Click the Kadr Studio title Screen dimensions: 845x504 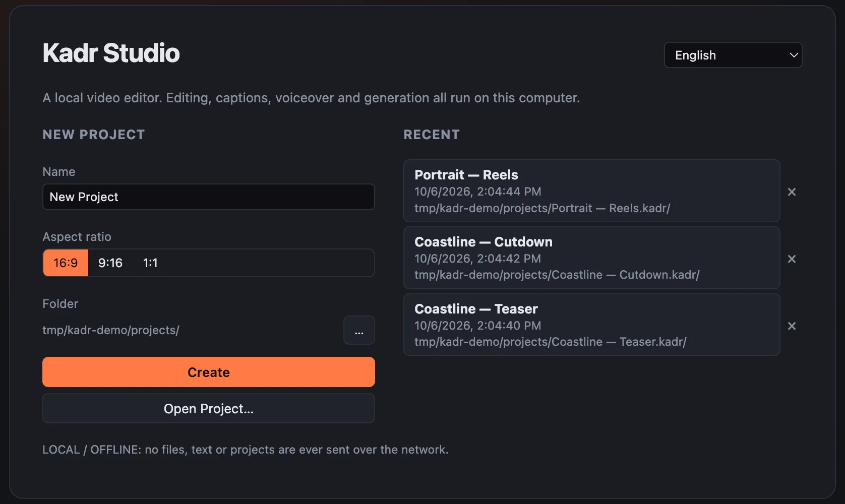coord(111,53)
